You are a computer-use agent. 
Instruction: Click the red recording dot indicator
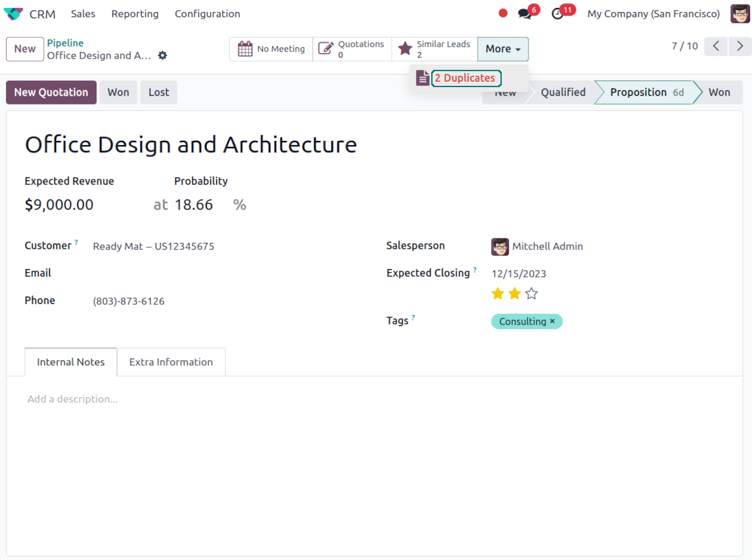[x=503, y=13]
